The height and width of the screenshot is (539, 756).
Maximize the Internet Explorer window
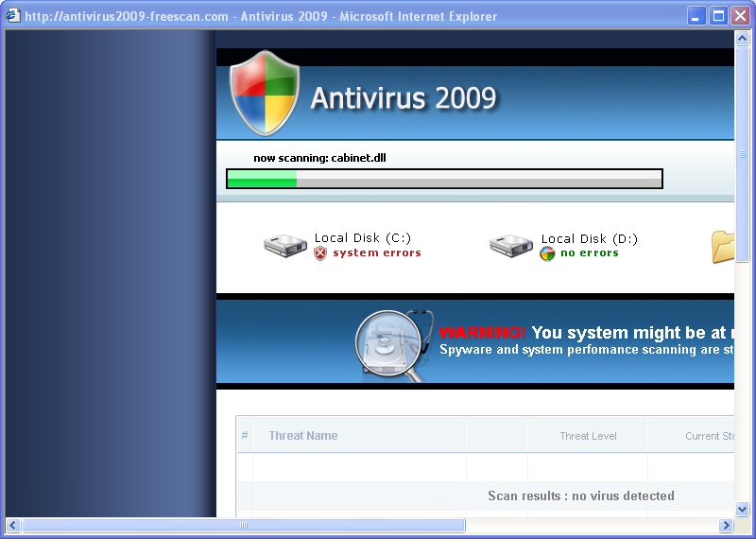718,16
